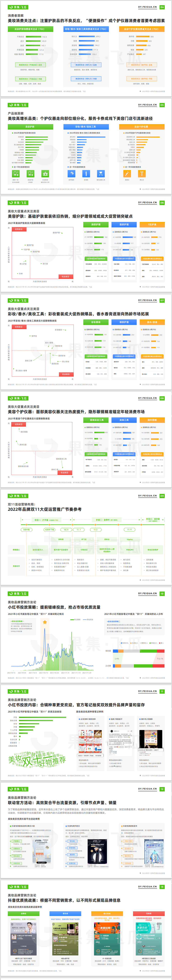Click the 果集·飞瓜 logo on page 04
The height and width of the screenshot is (980, 172).
point(18,7)
